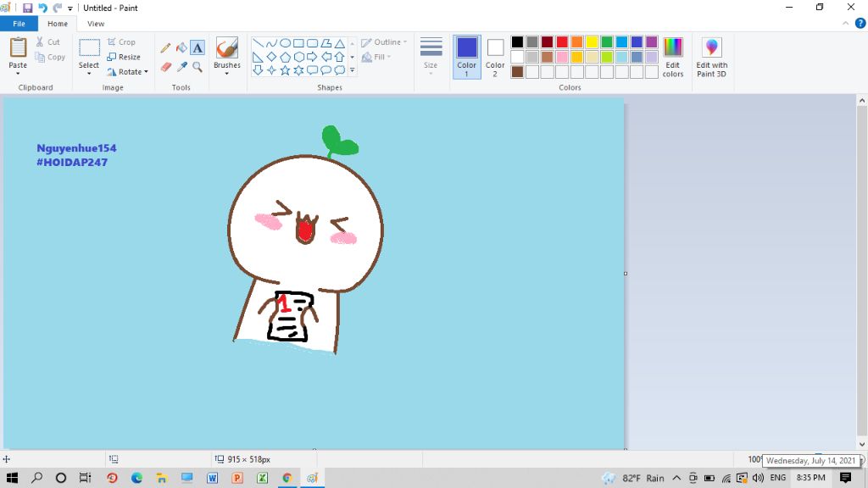Open Excel from the taskbar
The image size is (868, 488).
[263, 478]
